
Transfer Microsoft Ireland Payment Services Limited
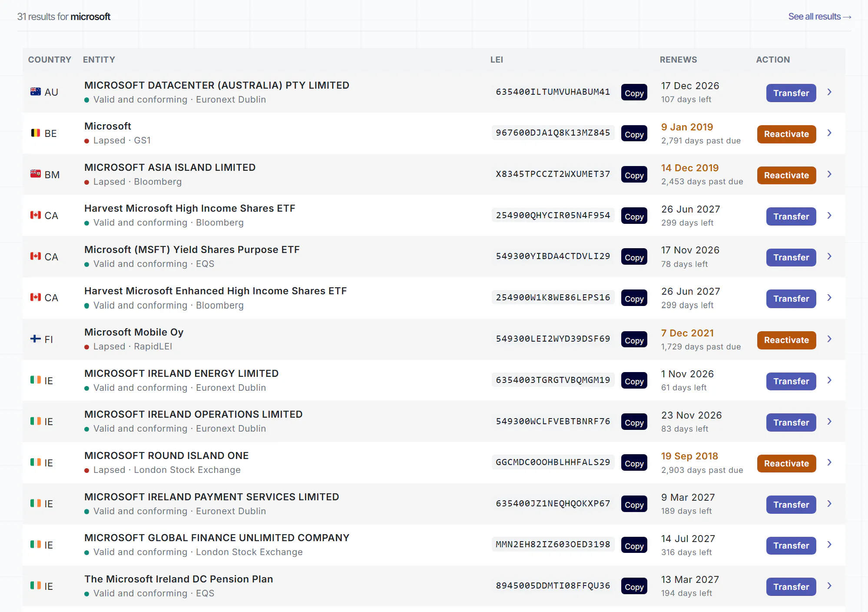click(x=791, y=505)
